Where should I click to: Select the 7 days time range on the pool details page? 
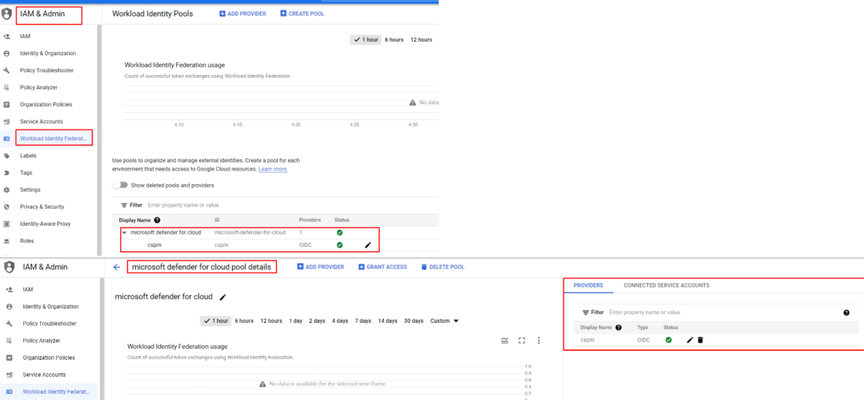point(363,321)
